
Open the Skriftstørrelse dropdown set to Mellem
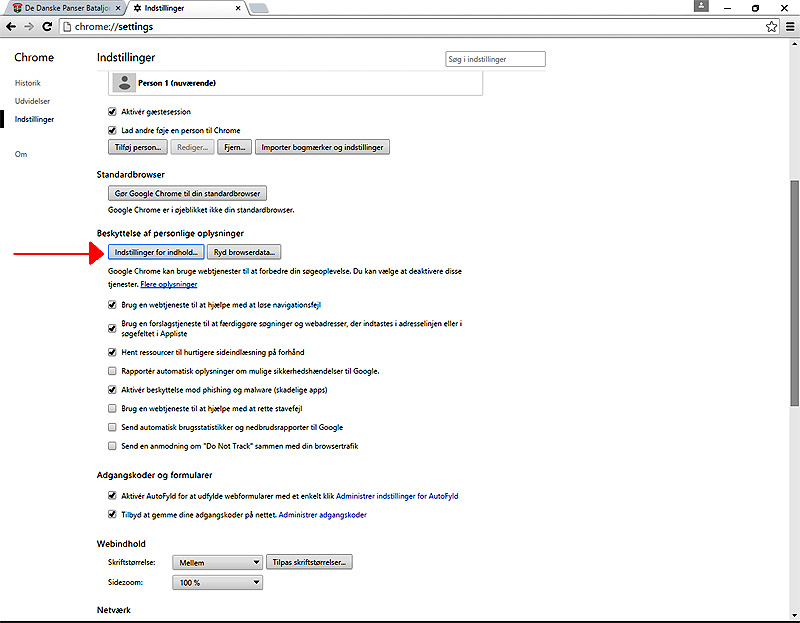point(217,563)
